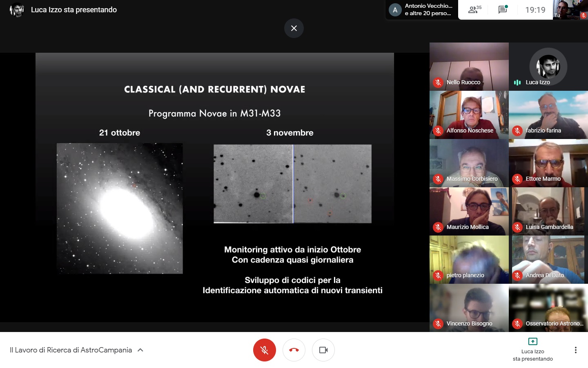Screen dimensions: 588x368
Task: Select Luca Izzo participant tile
Action: (548, 67)
